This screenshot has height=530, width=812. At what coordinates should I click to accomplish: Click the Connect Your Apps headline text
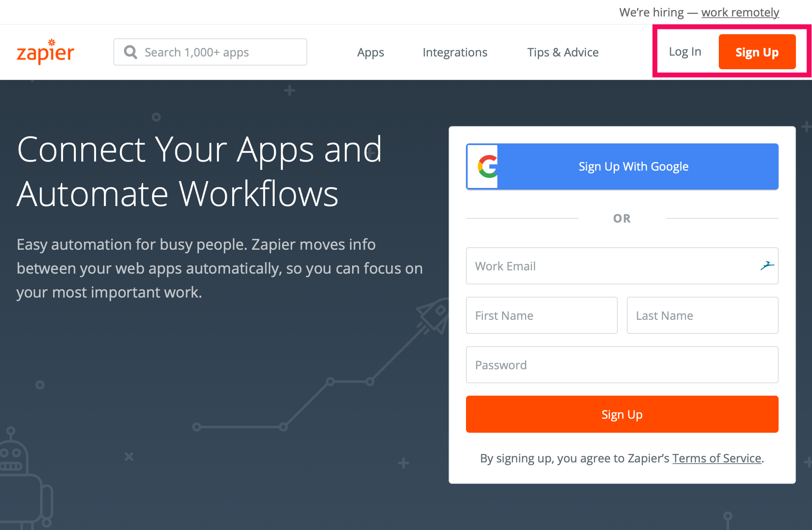200,171
